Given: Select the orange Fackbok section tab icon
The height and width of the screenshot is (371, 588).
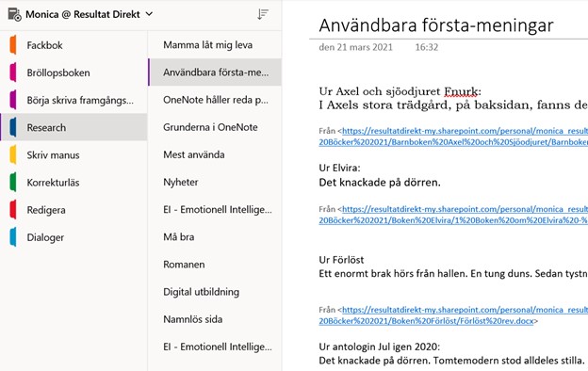Looking at the screenshot, I should tap(13, 45).
